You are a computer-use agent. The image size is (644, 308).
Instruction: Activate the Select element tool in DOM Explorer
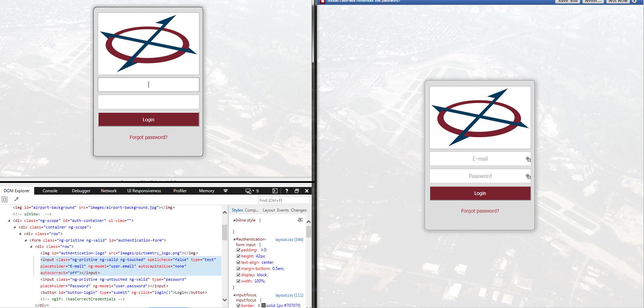pyautogui.click(x=4, y=199)
